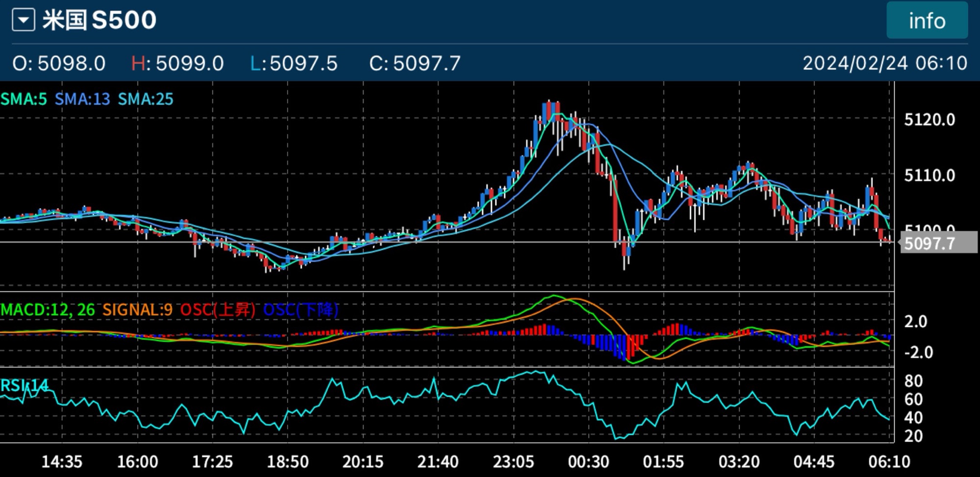Click the current price tag 5097.7
Screen dimensions: 980x477
[x=930, y=243]
